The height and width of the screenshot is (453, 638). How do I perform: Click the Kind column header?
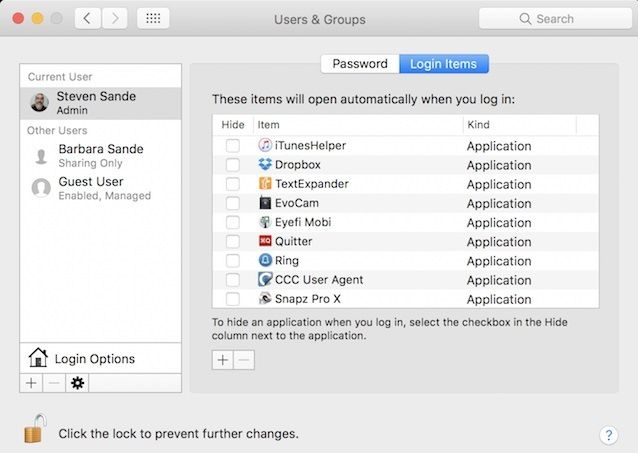[519, 125]
